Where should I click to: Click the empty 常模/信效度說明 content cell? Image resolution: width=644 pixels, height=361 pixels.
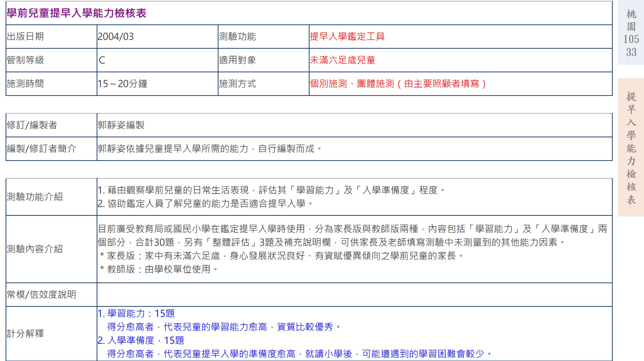pos(354,294)
